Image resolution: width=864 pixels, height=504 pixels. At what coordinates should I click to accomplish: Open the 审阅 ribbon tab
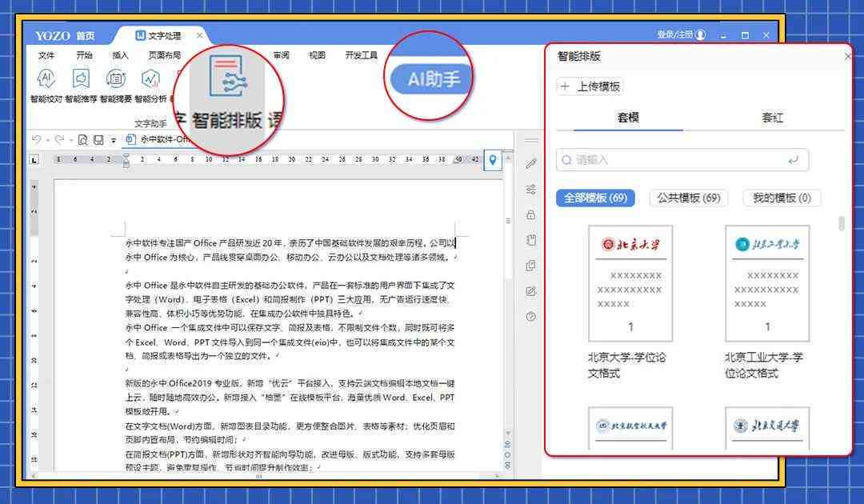(281, 55)
